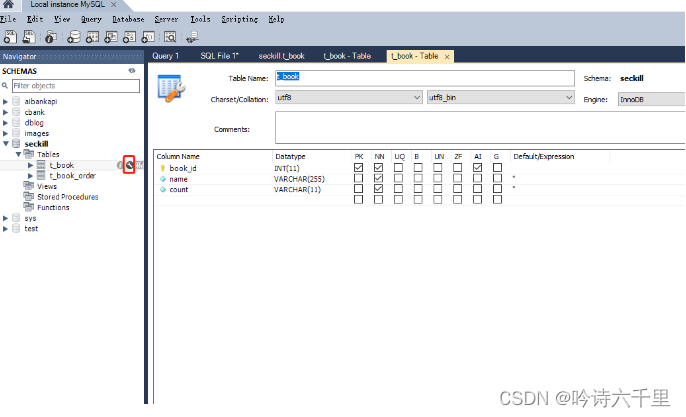686x417 pixels.
Task: Open the Database menu
Action: tap(128, 19)
